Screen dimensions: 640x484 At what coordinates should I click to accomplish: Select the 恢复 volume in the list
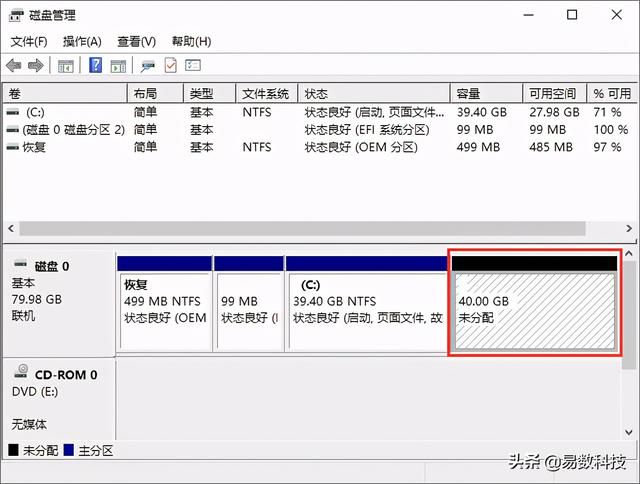tap(320, 147)
